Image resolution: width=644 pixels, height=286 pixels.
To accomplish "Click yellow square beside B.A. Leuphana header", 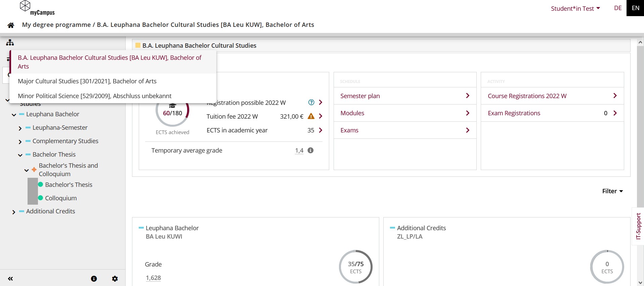I will point(138,45).
